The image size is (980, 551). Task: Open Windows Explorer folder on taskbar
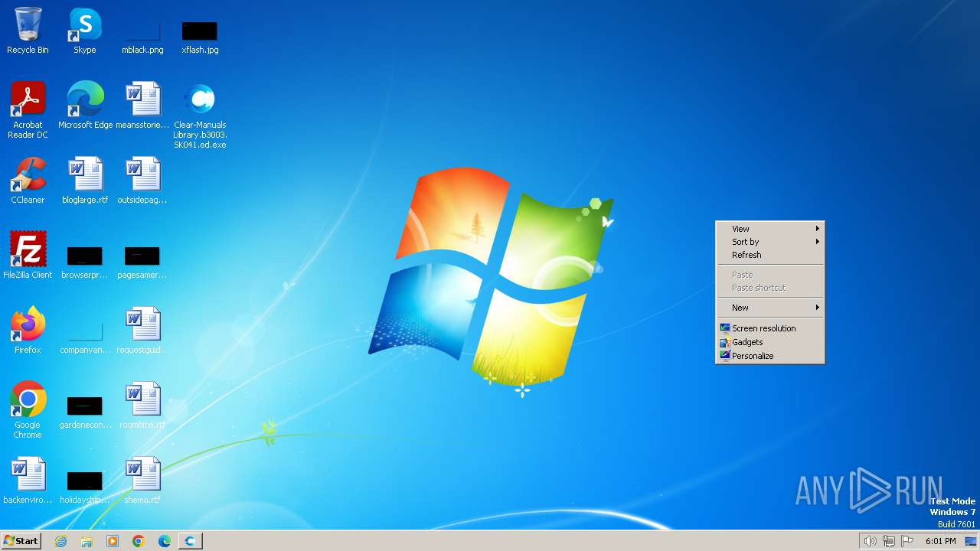[87, 541]
